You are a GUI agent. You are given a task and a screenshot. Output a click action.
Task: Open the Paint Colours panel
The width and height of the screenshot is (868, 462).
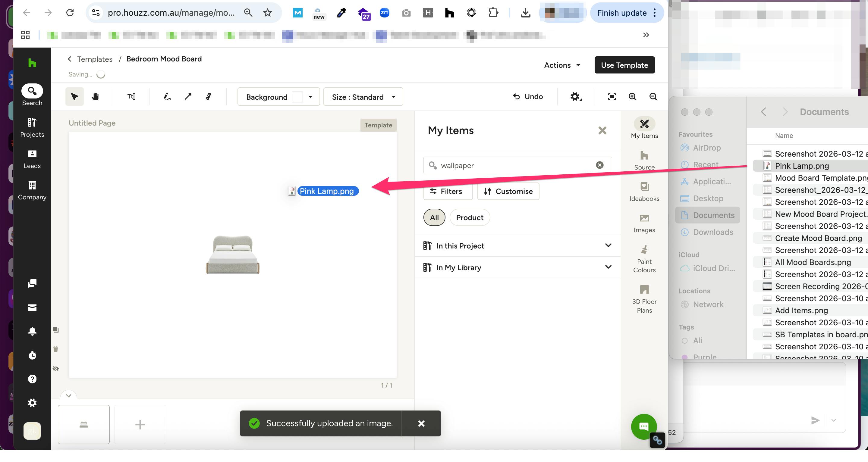[x=644, y=259]
